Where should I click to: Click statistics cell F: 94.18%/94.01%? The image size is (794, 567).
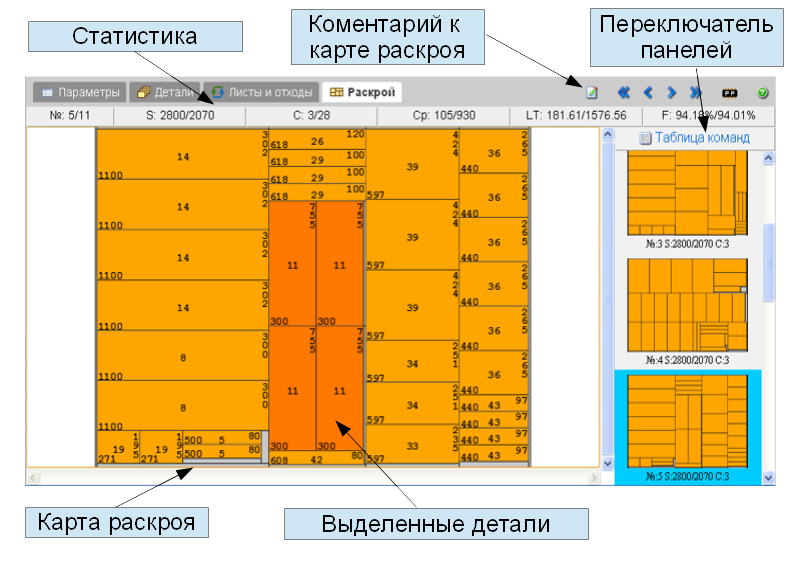pos(708,115)
